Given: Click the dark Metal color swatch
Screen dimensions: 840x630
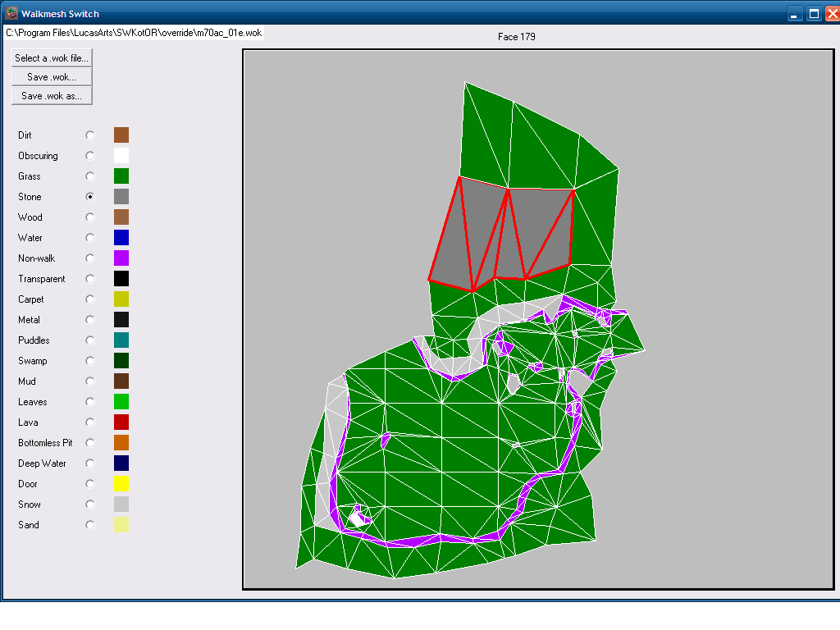Looking at the screenshot, I should pyautogui.click(x=121, y=320).
